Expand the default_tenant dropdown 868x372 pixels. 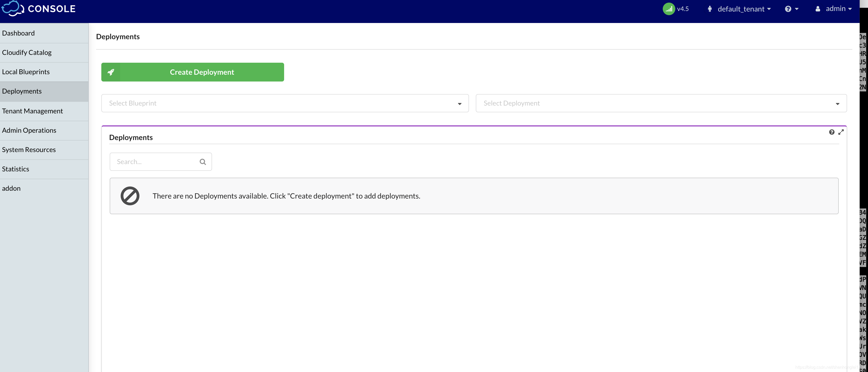(744, 9)
